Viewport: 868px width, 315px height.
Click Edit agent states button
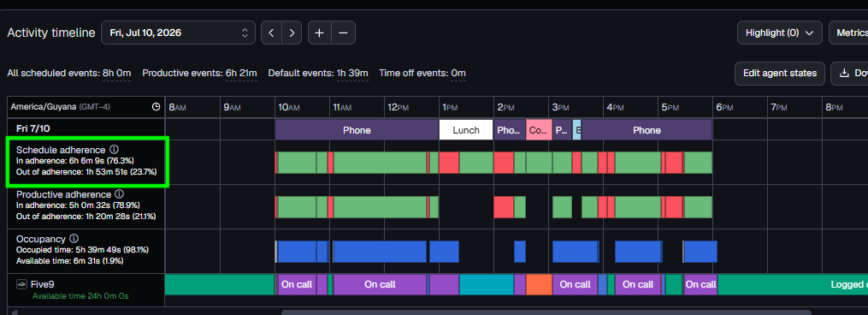779,74
